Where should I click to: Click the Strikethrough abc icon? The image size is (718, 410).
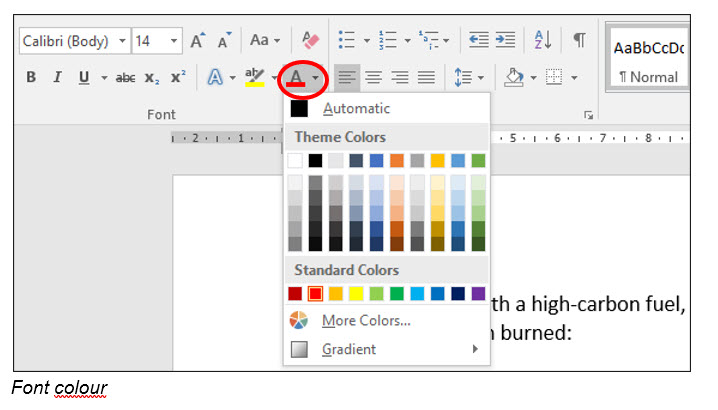point(125,78)
